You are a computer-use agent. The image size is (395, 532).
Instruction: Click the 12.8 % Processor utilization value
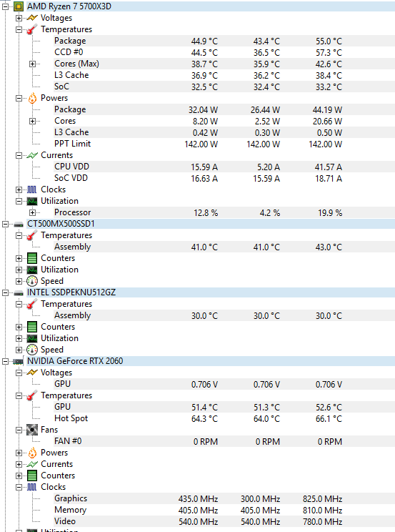coord(206,213)
